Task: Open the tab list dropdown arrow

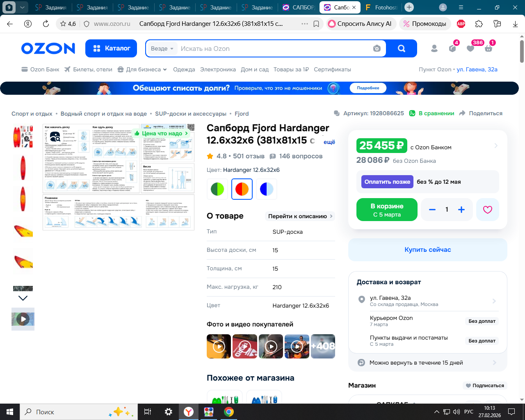Action: [x=22, y=7]
